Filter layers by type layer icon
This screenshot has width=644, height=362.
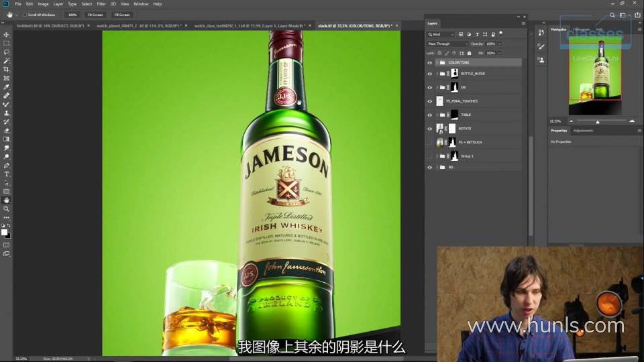click(x=477, y=34)
